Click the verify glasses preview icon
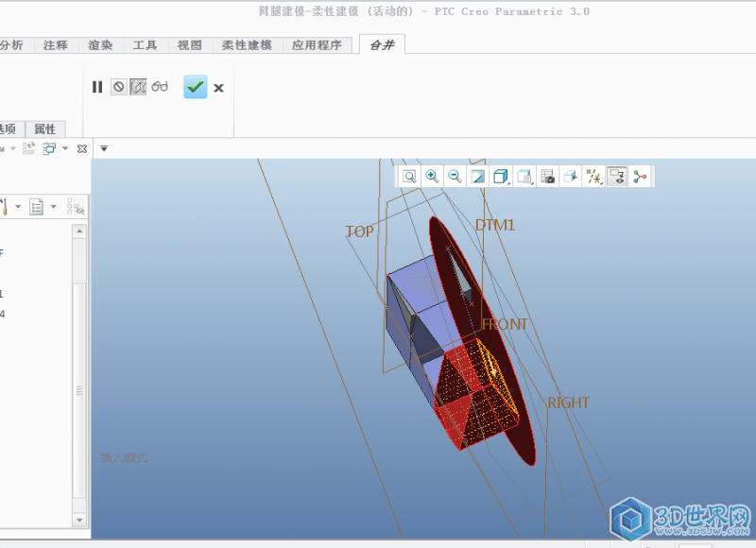 tap(160, 87)
